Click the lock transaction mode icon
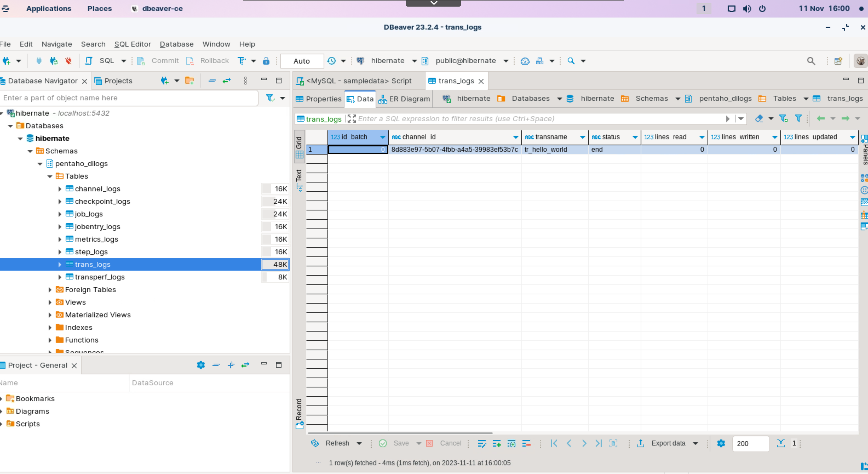 click(x=266, y=61)
